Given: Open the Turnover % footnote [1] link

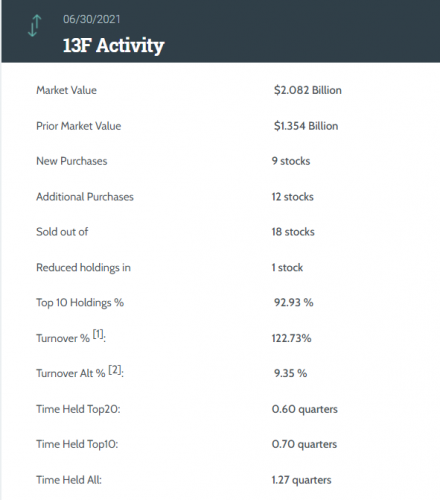Looking at the screenshot, I should click(98, 334).
